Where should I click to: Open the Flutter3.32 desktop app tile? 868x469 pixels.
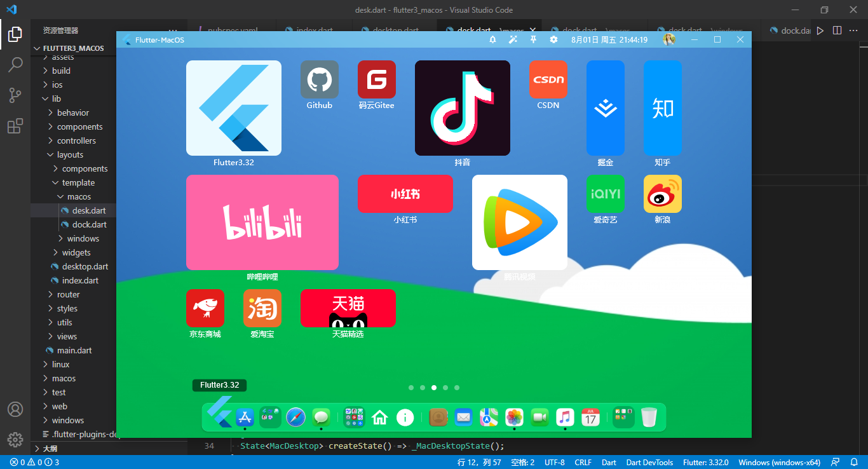pyautogui.click(x=234, y=108)
